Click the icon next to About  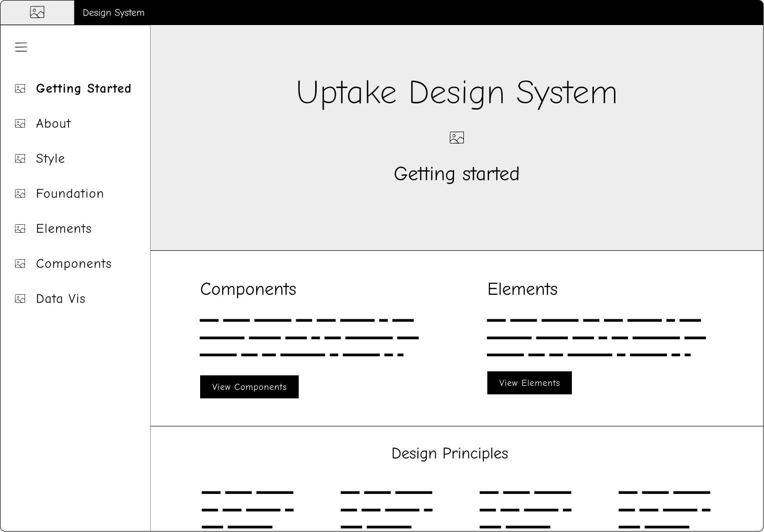tap(20, 124)
